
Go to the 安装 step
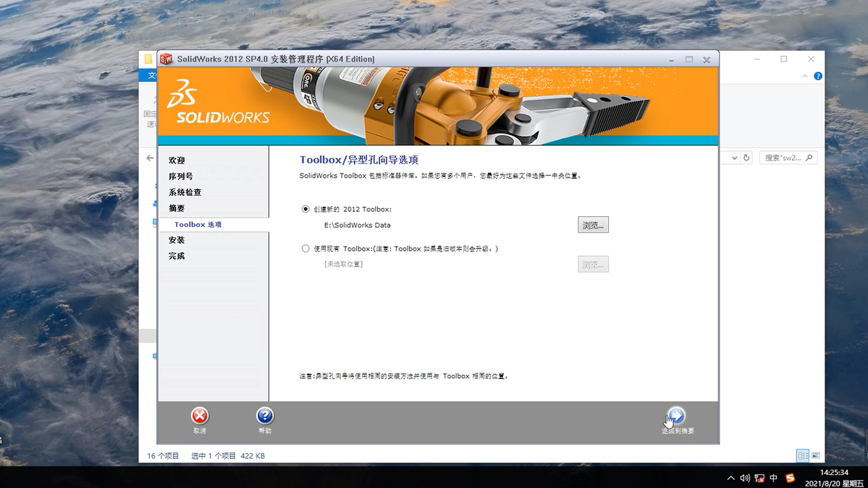(177, 240)
